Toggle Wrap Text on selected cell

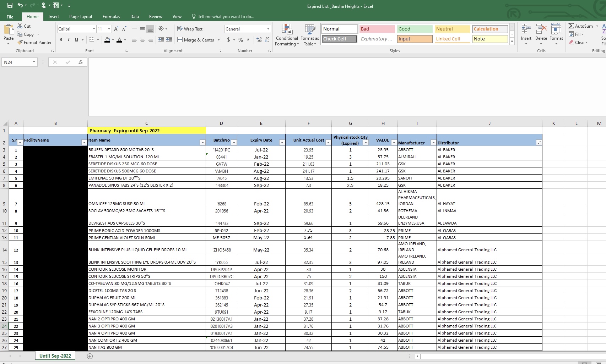[190, 29]
